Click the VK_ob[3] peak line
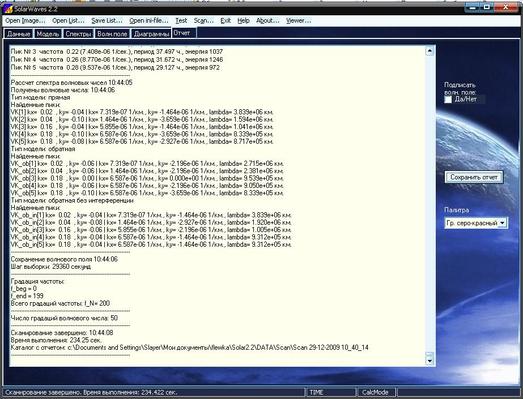The image size is (523, 399). (x=147, y=178)
